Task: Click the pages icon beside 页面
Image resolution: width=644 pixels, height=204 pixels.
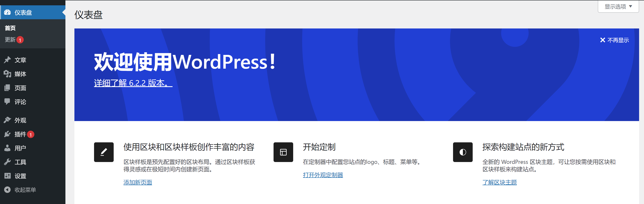Action: 8,88
